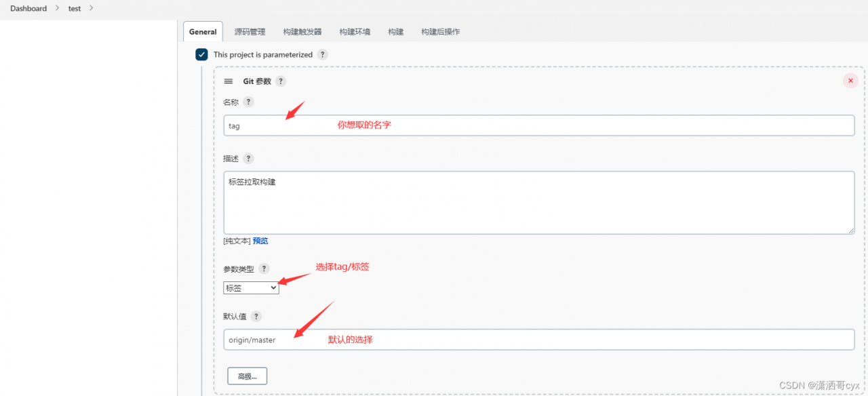Open the 预览 link for plain text
This screenshot has width=868, height=396.
pos(260,241)
